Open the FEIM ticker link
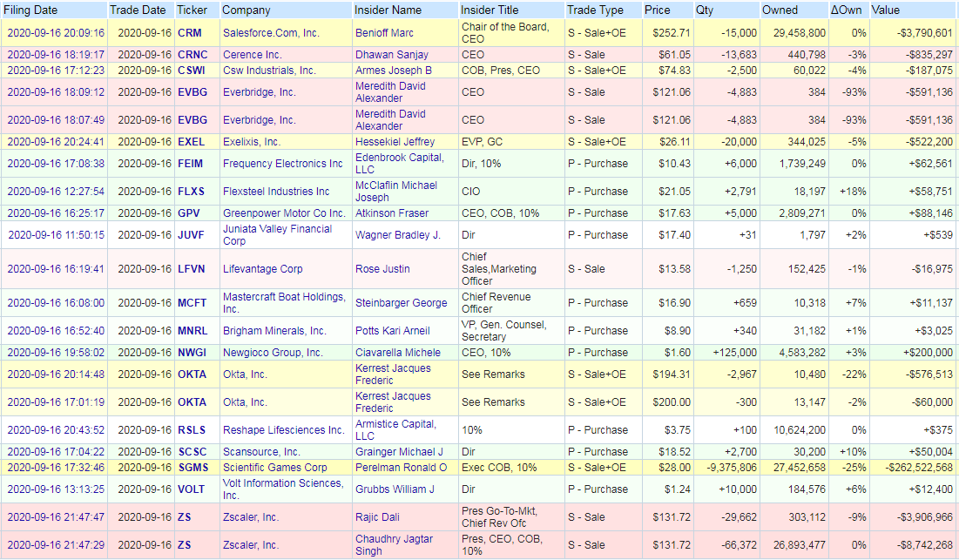 190,164
